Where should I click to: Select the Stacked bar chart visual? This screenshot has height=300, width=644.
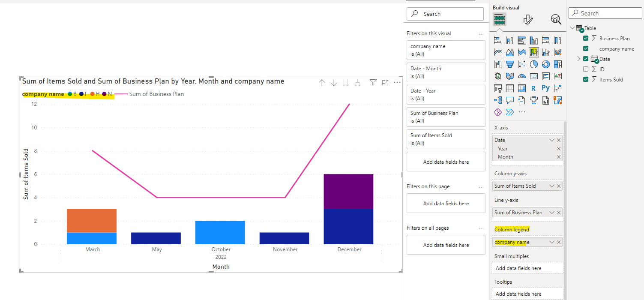point(498,40)
